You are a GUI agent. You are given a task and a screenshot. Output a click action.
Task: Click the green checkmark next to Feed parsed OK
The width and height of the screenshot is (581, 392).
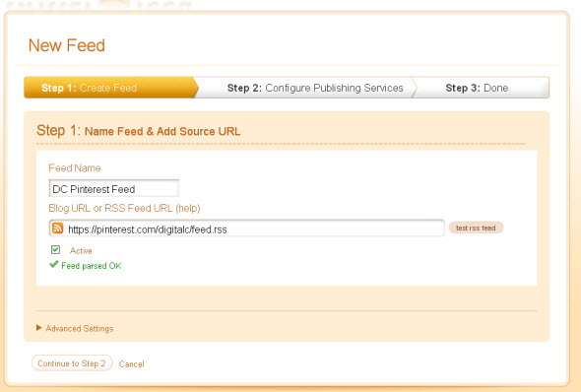tap(54, 264)
